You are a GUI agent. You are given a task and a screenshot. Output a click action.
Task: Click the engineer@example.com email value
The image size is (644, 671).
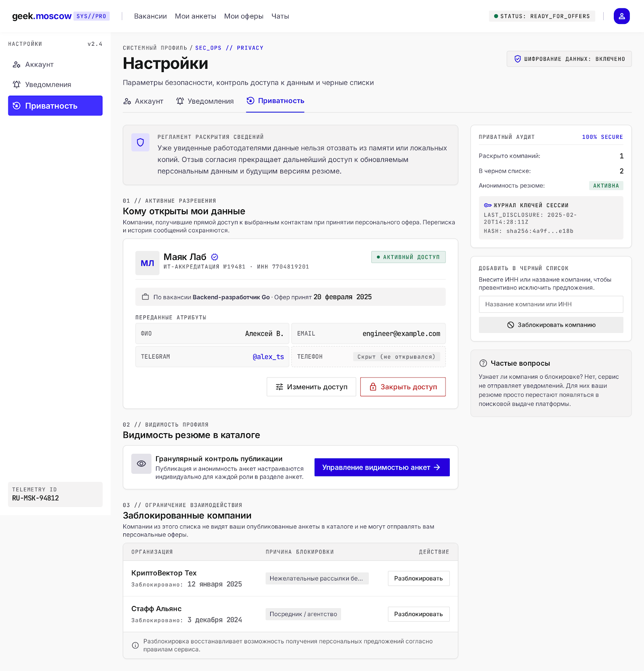click(x=402, y=334)
